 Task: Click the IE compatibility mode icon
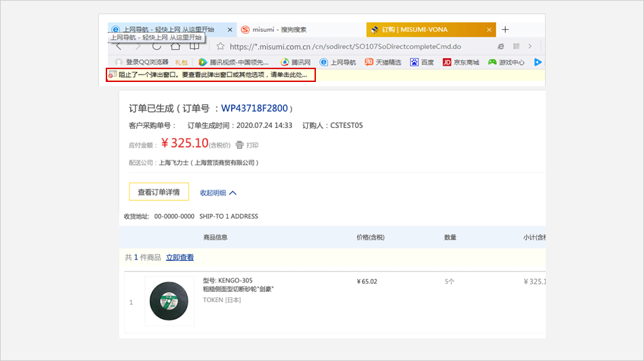click(501, 47)
